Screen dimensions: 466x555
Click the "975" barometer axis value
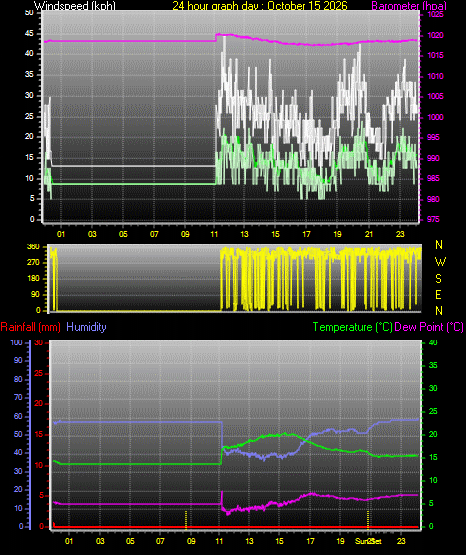pyautogui.click(x=433, y=219)
